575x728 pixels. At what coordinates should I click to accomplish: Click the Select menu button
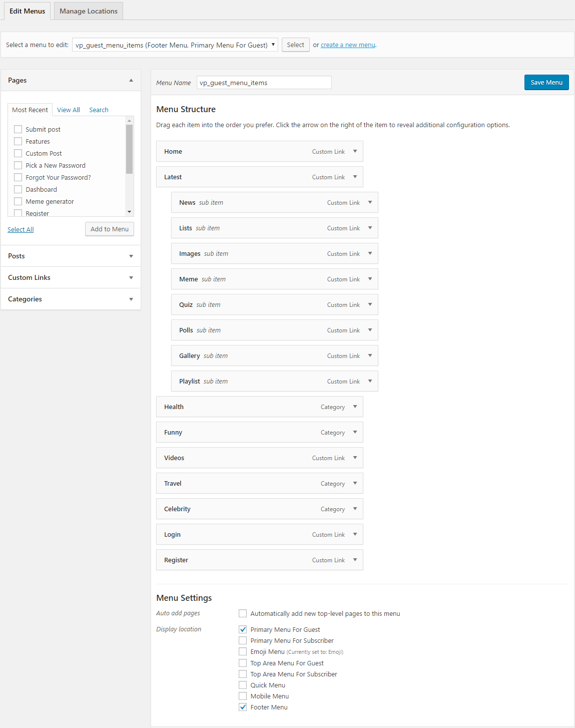point(295,45)
